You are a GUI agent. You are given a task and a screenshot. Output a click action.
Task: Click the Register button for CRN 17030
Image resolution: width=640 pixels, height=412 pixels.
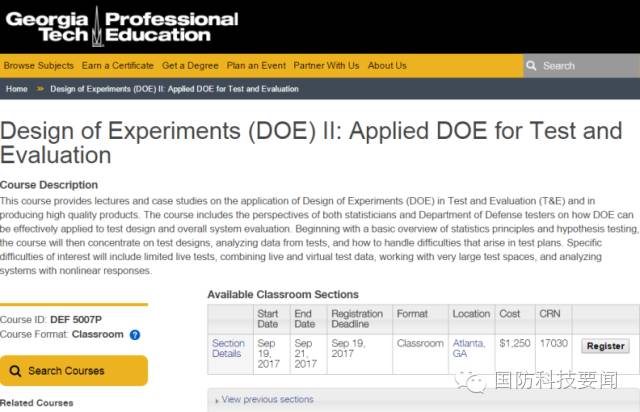click(605, 346)
